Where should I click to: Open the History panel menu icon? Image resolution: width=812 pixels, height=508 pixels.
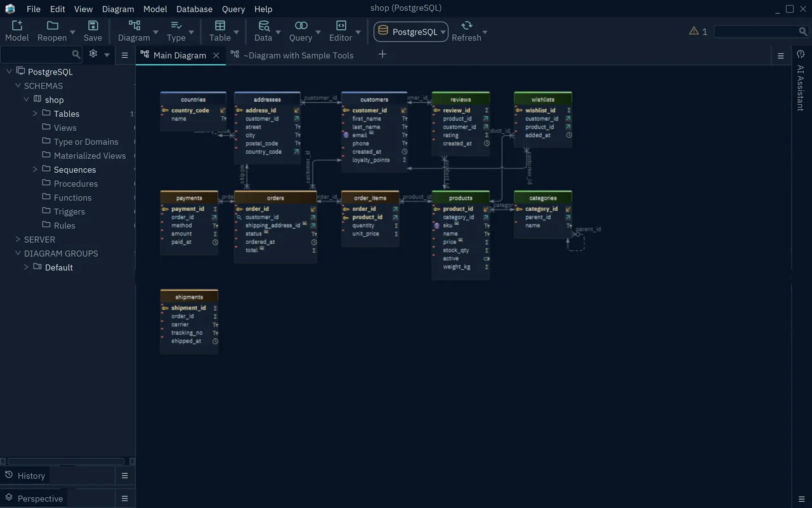(125, 476)
